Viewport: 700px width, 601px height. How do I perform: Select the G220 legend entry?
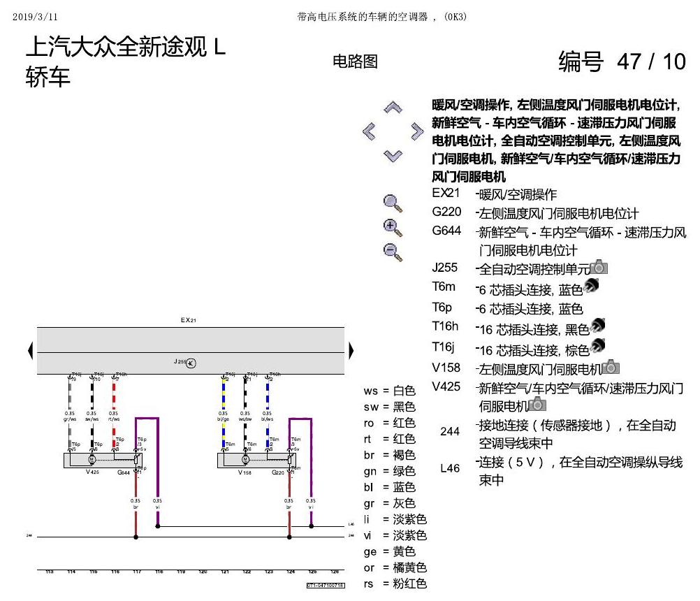535,213
